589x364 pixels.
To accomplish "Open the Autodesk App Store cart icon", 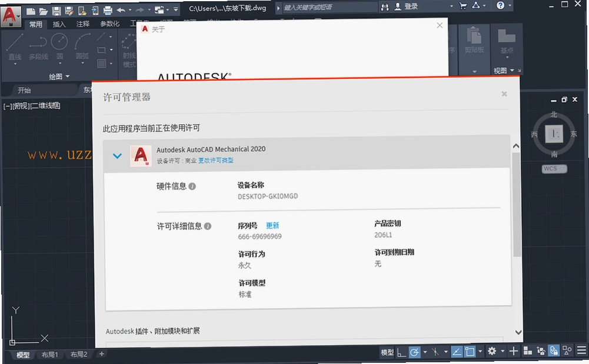I will pos(462,6).
